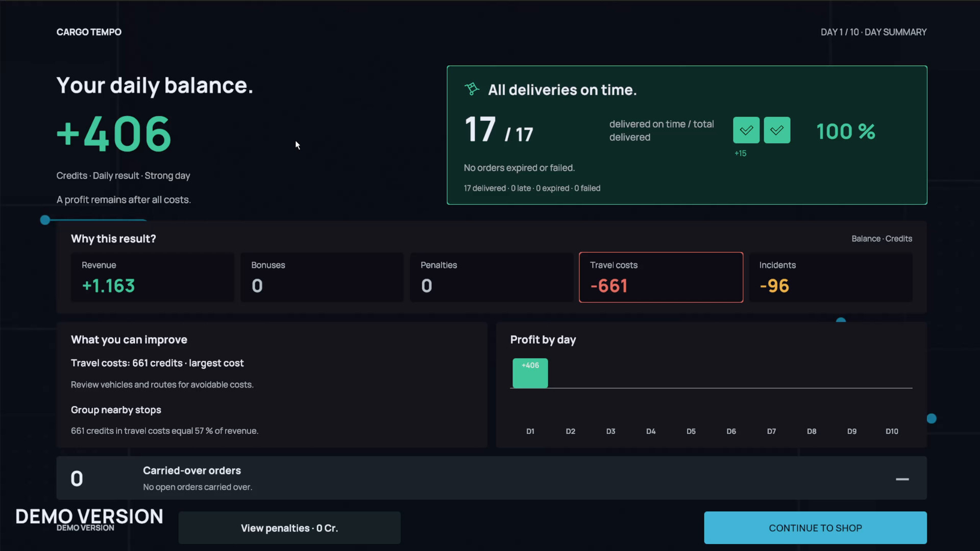The width and height of the screenshot is (980, 551).
Task: Click 'Group nearby stops' tip heading
Action: click(116, 410)
